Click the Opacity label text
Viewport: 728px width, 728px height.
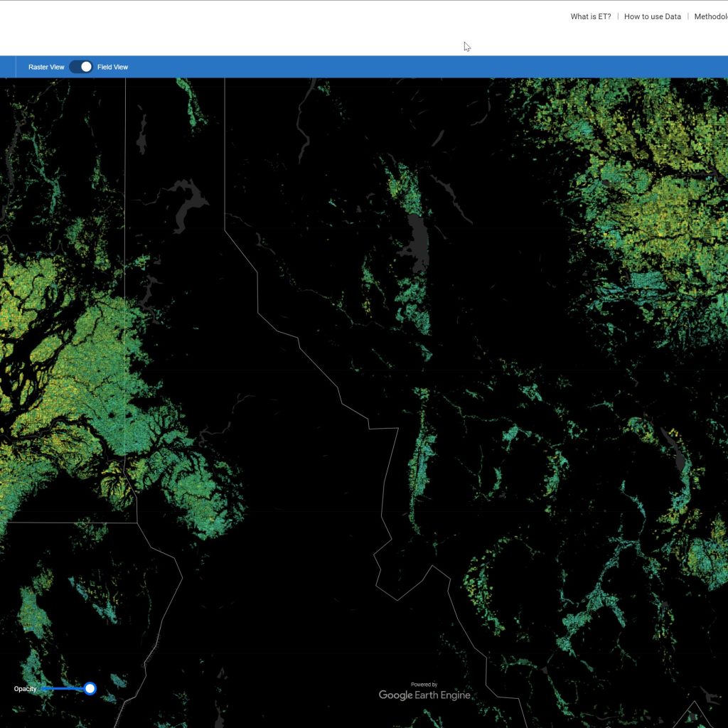click(25, 689)
